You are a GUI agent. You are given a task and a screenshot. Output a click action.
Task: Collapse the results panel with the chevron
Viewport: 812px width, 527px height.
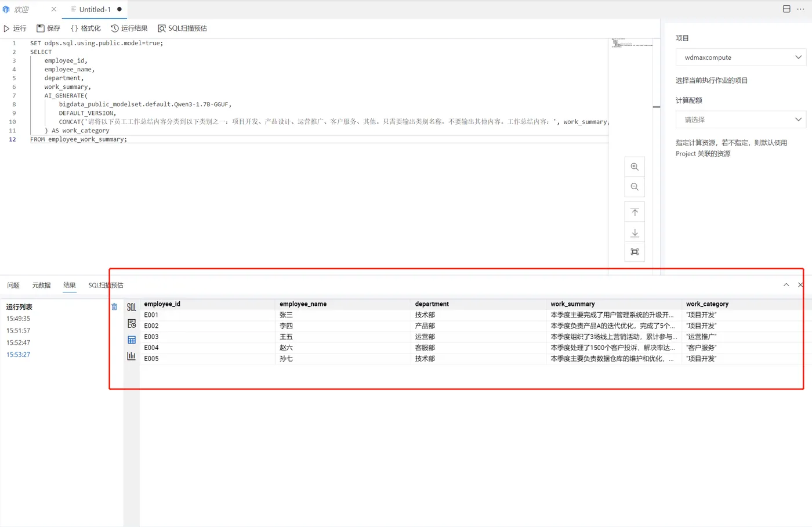pos(786,285)
